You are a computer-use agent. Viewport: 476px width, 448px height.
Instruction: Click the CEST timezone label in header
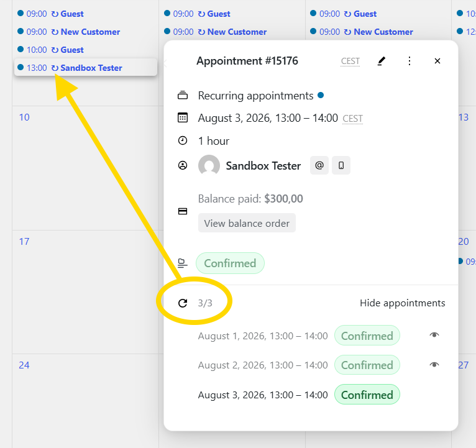tap(350, 62)
